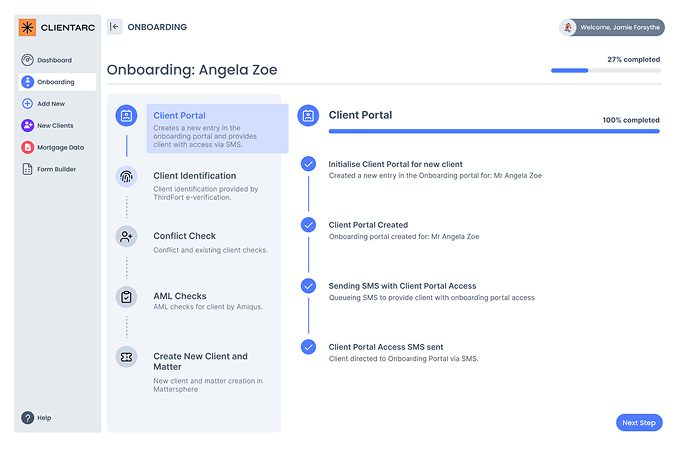Select Onboarding in the sidebar
The image size is (680, 449).
coord(57,82)
